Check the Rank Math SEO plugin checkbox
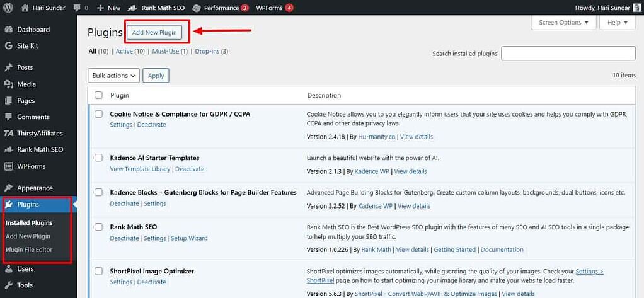Viewport: 644px width, 298px height. pos(98,227)
